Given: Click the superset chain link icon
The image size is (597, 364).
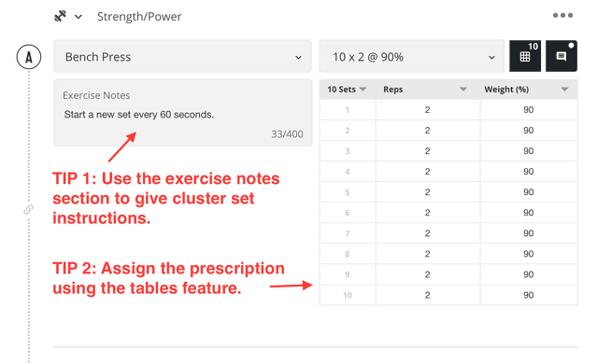Looking at the screenshot, I should pyautogui.click(x=29, y=210).
